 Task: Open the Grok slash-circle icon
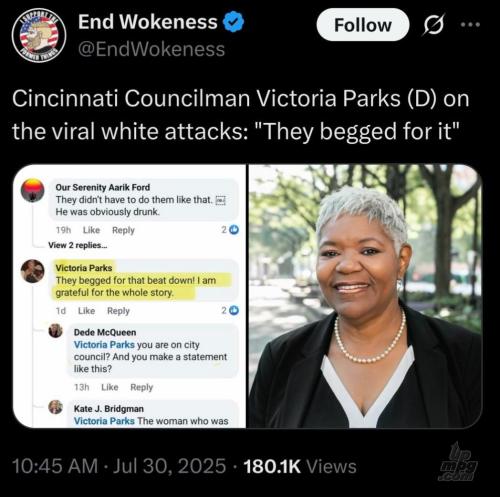pyautogui.click(x=434, y=25)
